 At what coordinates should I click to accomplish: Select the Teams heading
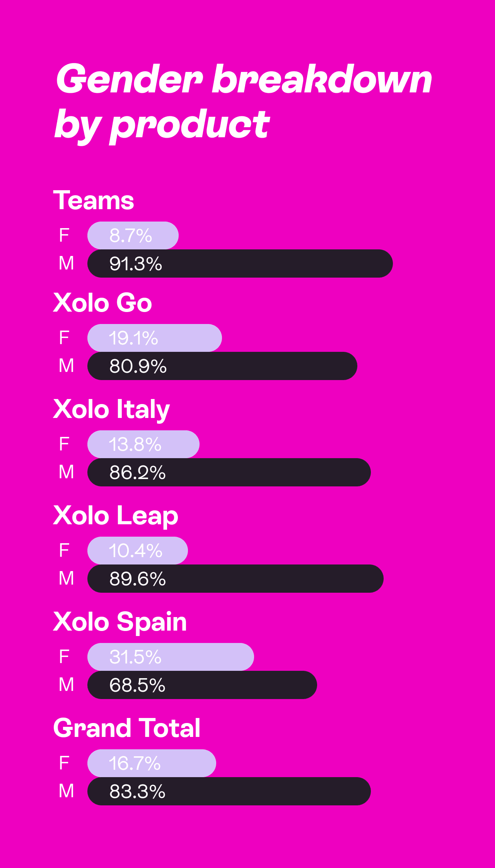click(94, 200)
